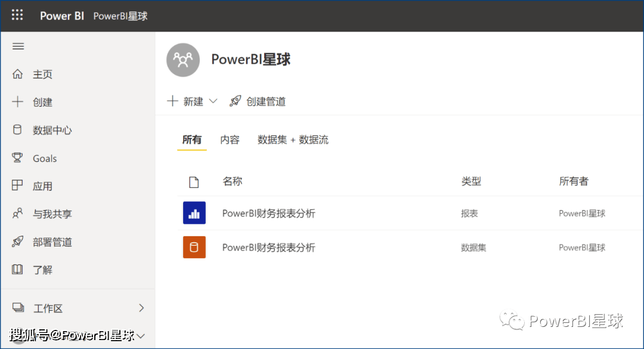This screenshot has width=644, height=349.
Task: Open 数据中心 from sidebar
Action: coord(52,130)
